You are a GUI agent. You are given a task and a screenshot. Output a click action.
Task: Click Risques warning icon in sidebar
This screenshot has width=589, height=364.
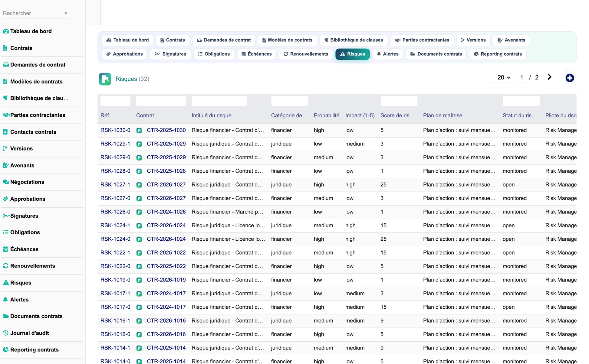pyautogui.click(x=6, y=283)
